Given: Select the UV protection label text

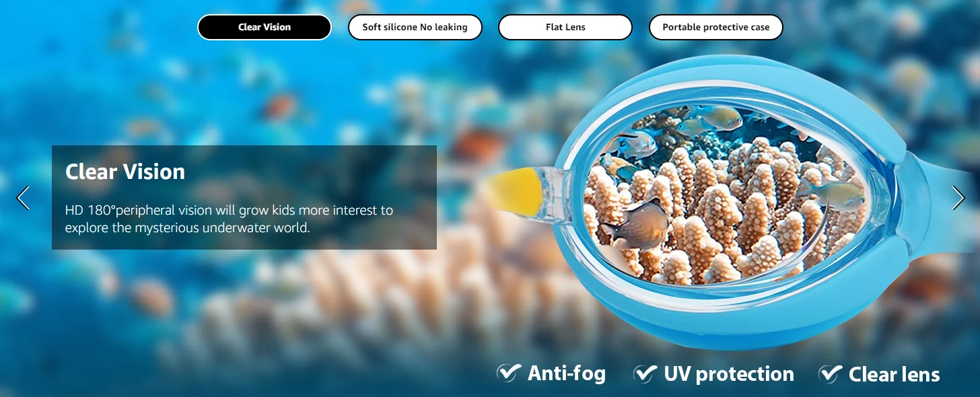Looking at the screenshot, I should (729, 374).
